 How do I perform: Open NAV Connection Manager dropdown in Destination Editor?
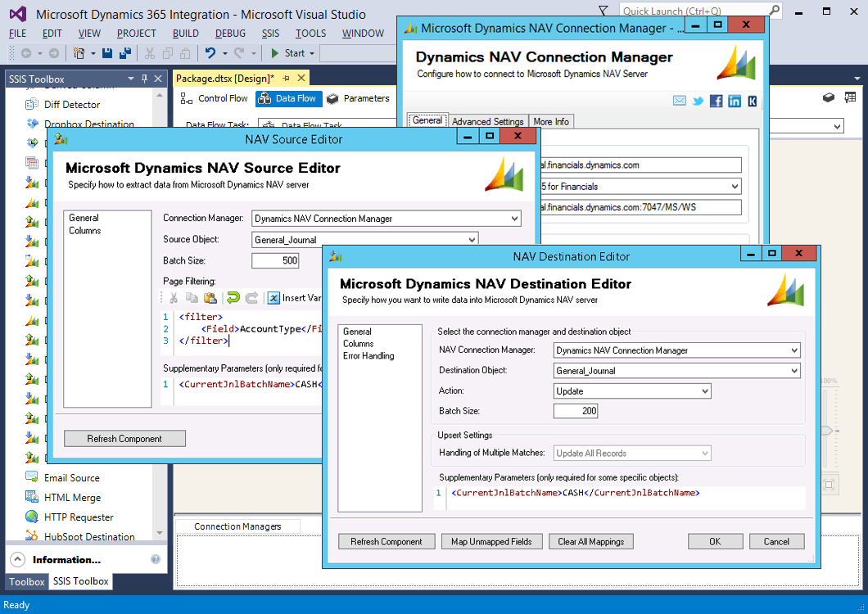coord(793,350)
